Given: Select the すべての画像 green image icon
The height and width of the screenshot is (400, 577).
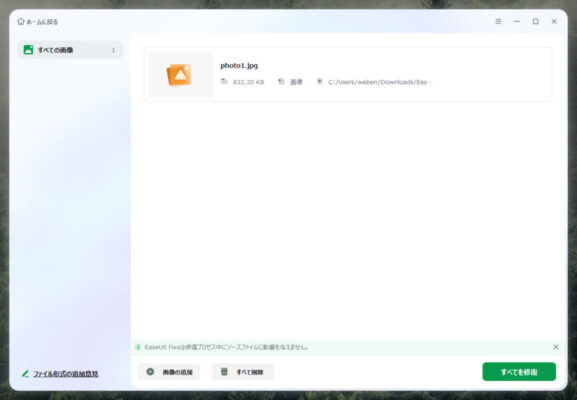Looking at the screenshot, I should click(x=28, y=50).
